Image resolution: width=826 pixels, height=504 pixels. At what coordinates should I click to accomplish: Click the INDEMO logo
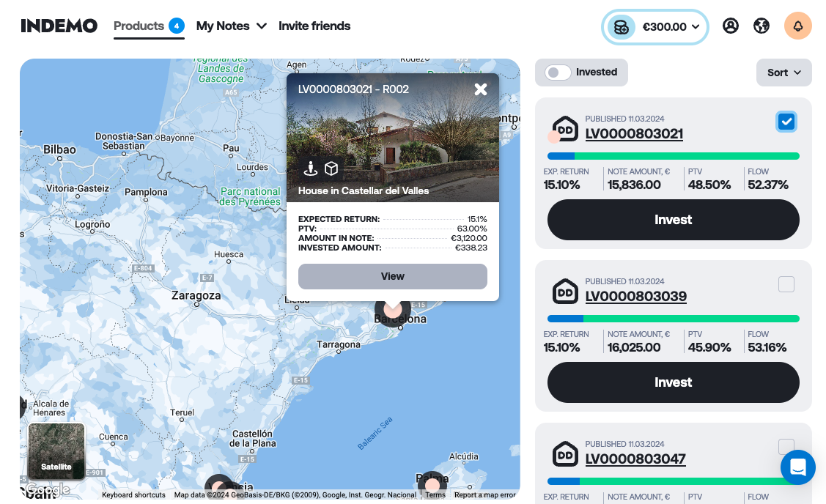coord(59,26)
